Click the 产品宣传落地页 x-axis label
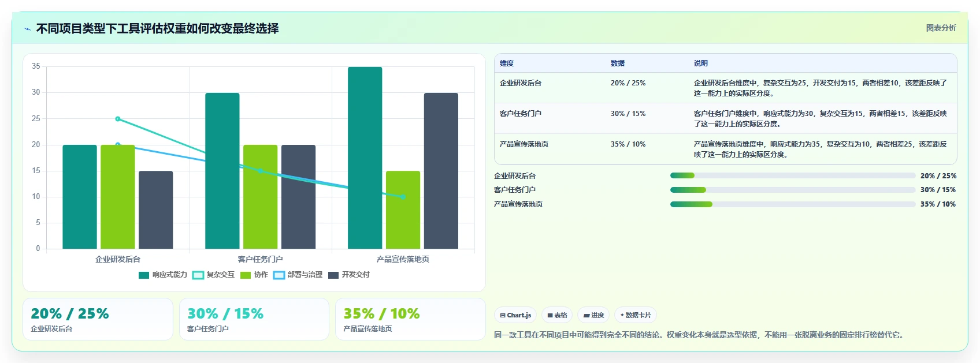 click(x=403, y=259)
